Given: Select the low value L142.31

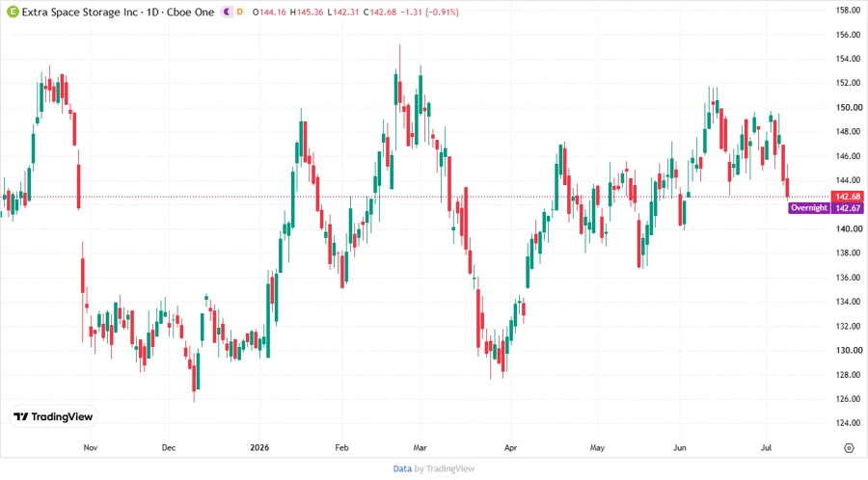Looking at the screenshot, I should coord(343,13).
